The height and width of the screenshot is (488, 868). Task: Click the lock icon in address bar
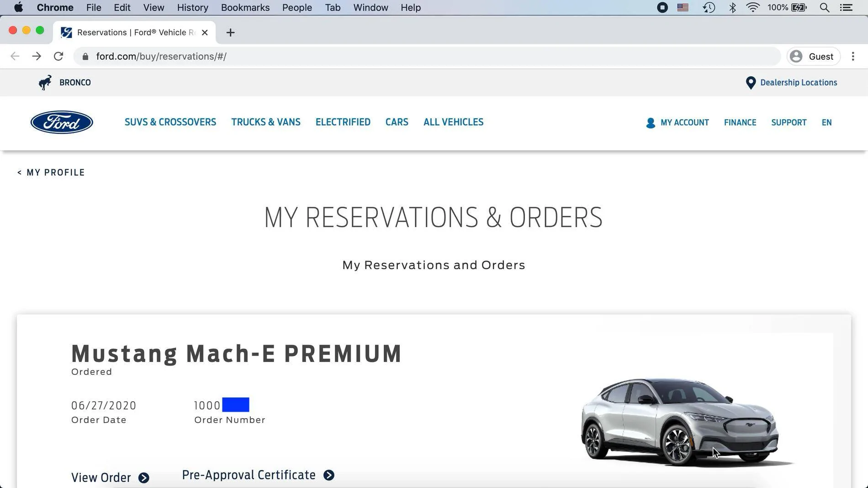coord(85,57)
